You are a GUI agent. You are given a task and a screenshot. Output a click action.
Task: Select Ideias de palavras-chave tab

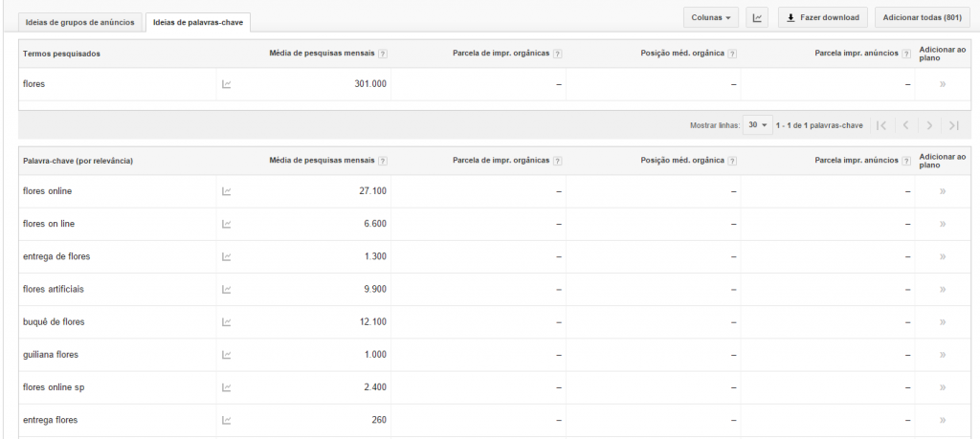[199, 22]
